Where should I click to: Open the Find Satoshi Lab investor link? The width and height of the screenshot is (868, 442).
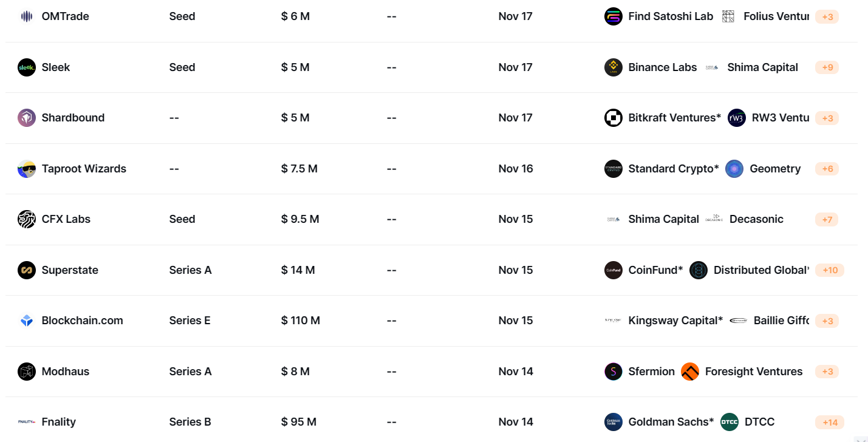point(671,16)
